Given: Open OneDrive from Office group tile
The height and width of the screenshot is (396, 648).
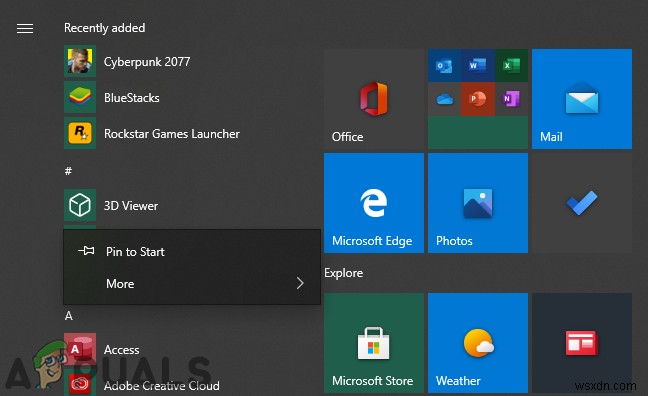Looking at the screenshot, I should pyautogui.click(x=444, y=99).
